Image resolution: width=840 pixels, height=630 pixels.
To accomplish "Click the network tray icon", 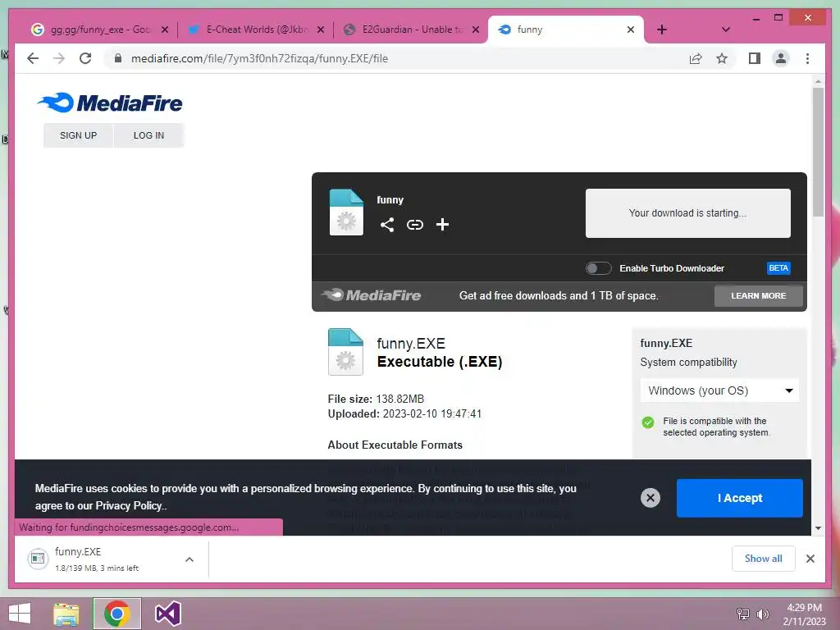I will [743, 614].
